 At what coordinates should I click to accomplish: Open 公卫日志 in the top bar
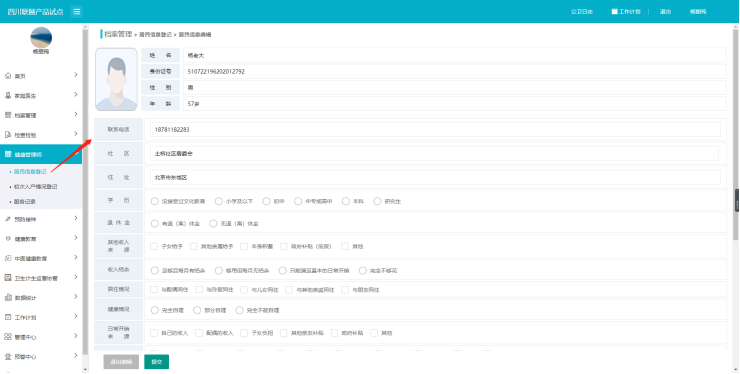582,12
